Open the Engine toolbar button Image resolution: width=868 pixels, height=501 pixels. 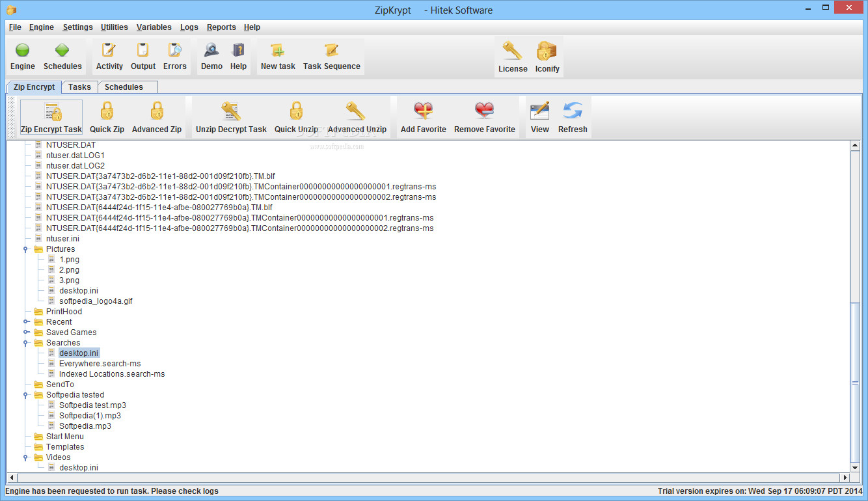(x=23, y=57)
